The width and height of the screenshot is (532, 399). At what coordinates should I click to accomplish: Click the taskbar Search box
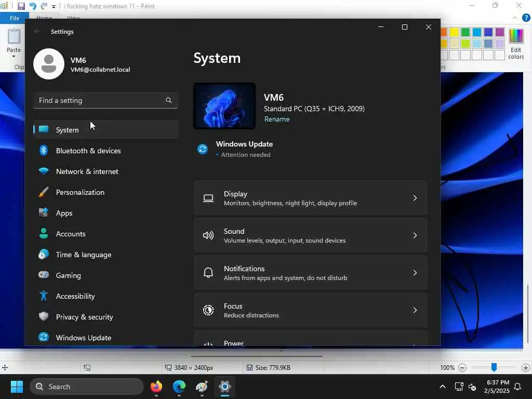[87, 387]
